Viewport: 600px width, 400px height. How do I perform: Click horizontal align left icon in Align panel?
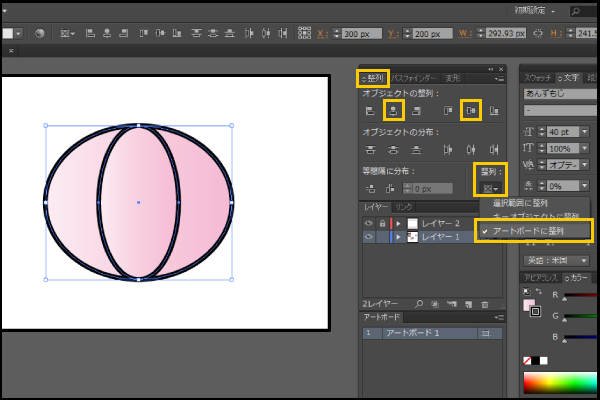tap(370, 110)
